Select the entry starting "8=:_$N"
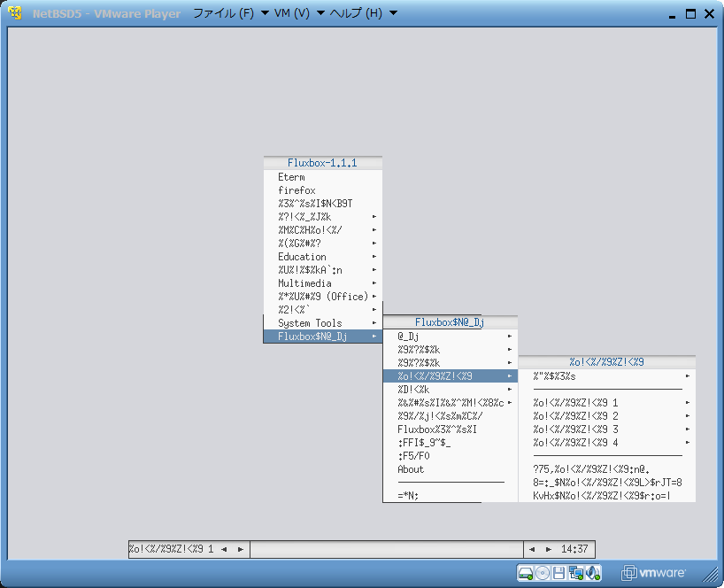This screenshot has height=588, width=724. click(607, 484)
